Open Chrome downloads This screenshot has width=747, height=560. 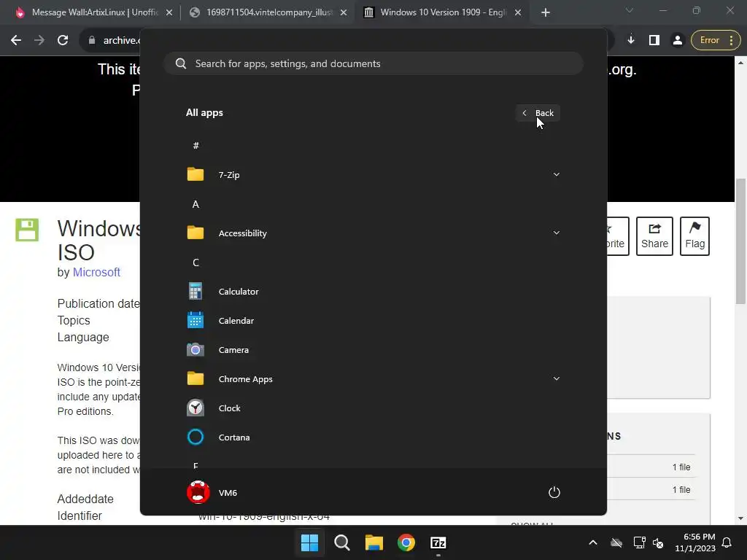click(631, 41)
